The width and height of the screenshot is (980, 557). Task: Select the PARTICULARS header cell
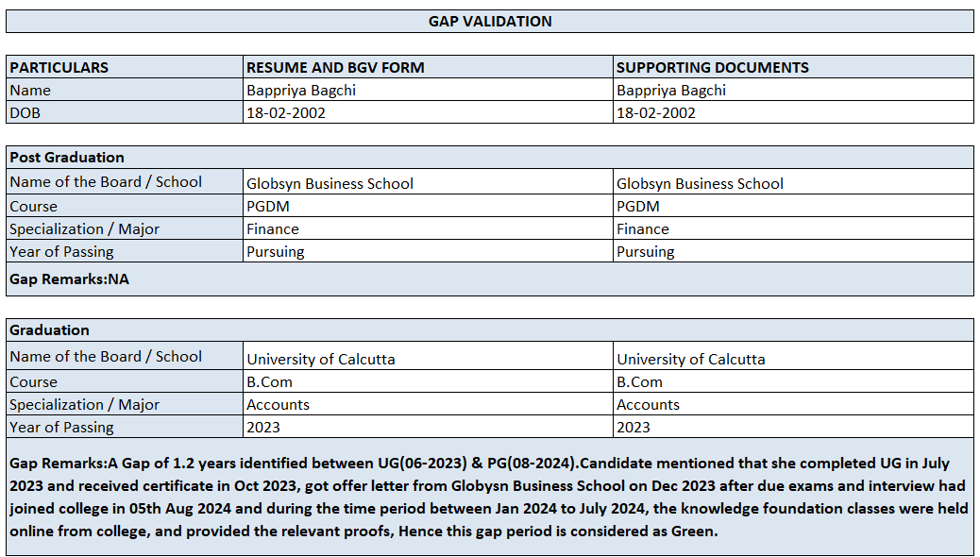(59, 67)
